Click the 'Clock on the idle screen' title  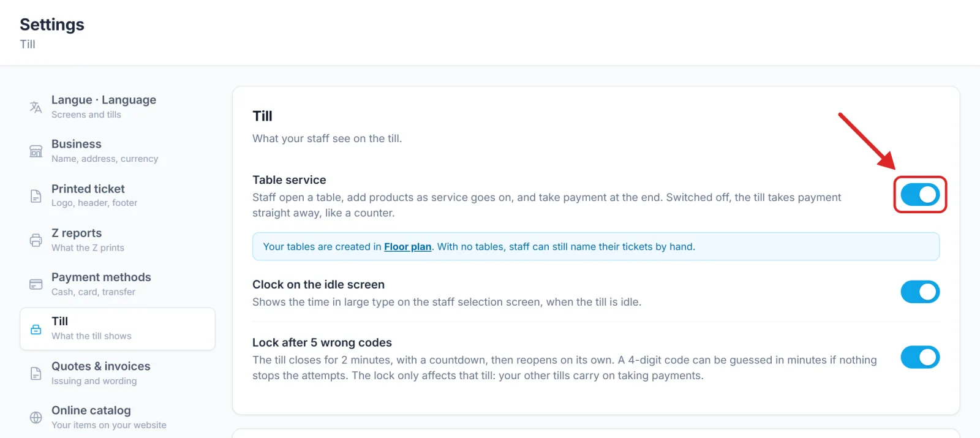tap(318, 285)
